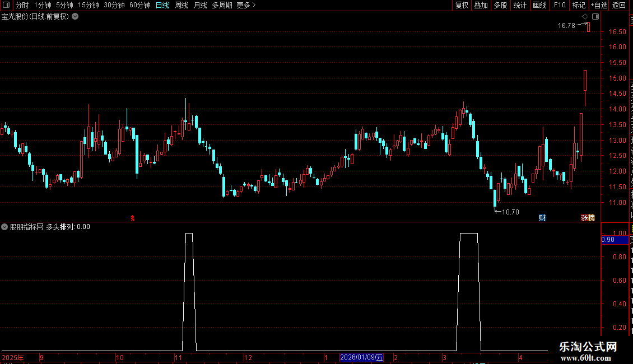The image size is (633, 364).
Task: Click the 返回 back button
Action: pyautogui.click(x=619, y=5)
